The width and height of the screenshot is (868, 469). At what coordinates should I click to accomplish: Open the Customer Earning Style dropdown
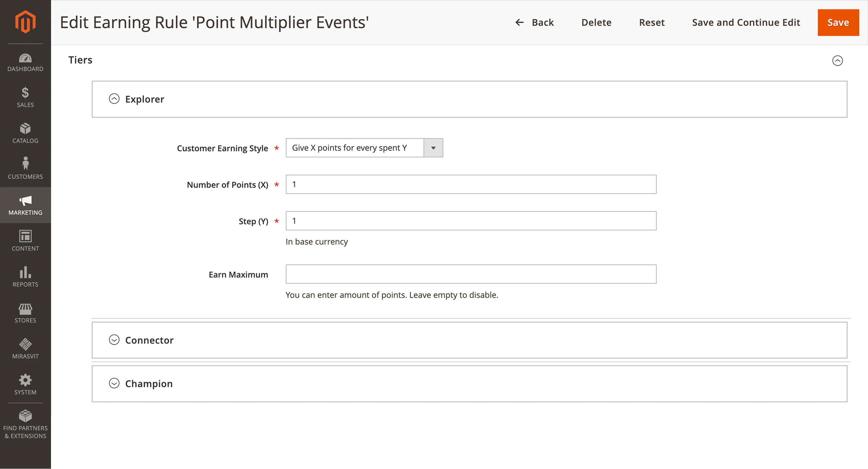[433, 147]
